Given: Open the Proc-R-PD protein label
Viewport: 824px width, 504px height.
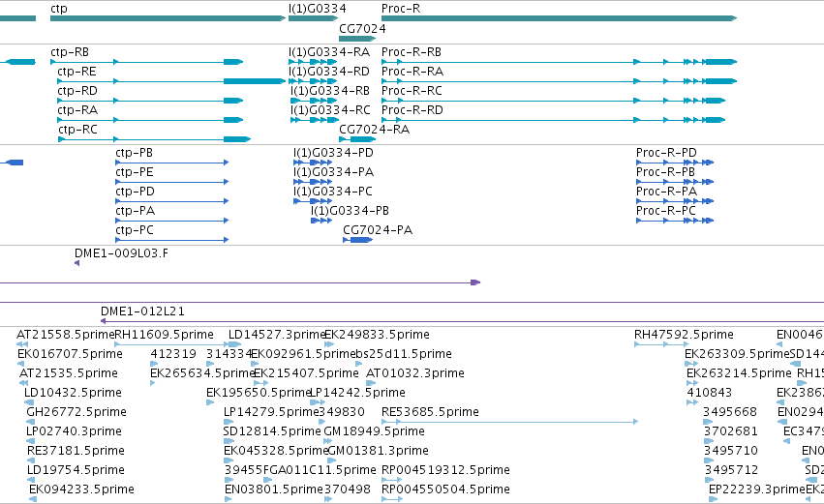Looking at the screenshot, I should [x=666, y=153].
